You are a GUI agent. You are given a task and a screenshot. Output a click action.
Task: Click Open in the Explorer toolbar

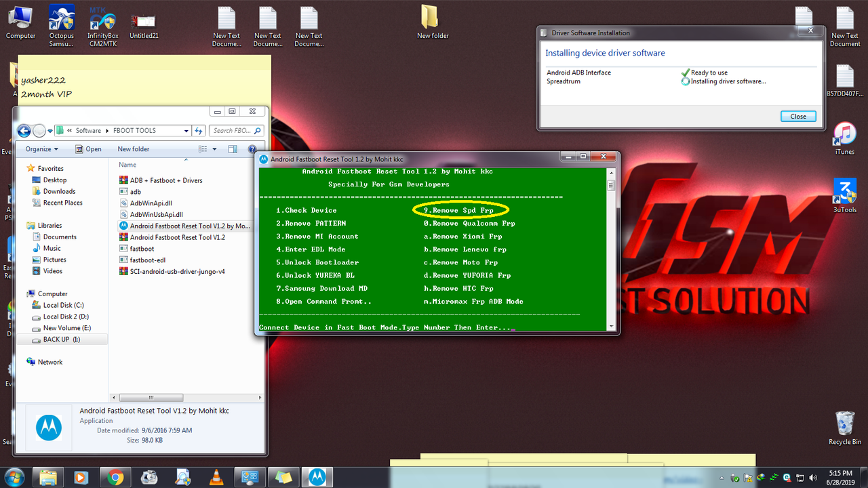(x=88, y=149)
